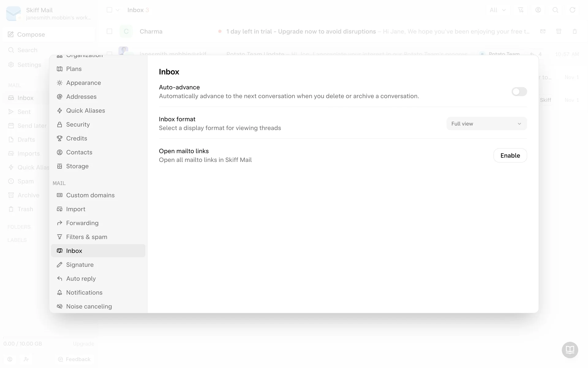Open the All filter dropdown

[497, 10]
